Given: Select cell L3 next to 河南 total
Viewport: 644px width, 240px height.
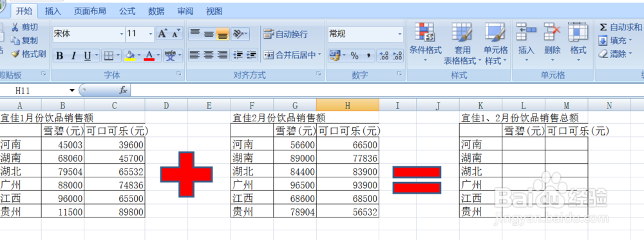Looking at the screenshot, I should 524,145.
